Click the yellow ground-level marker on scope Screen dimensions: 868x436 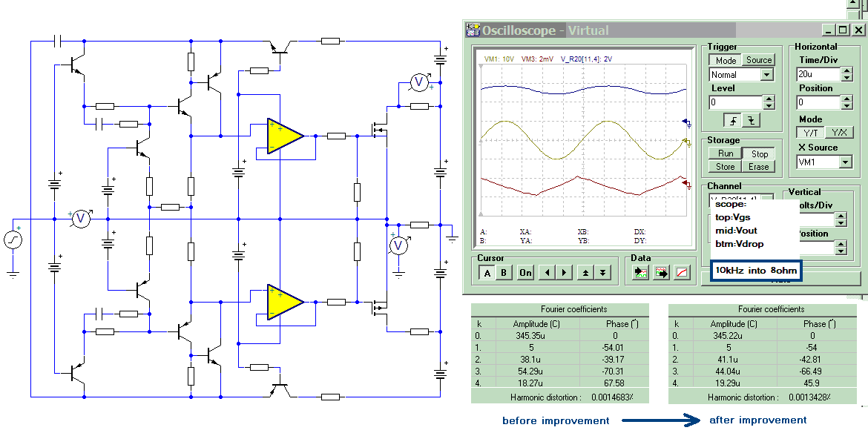pos(687,143)
